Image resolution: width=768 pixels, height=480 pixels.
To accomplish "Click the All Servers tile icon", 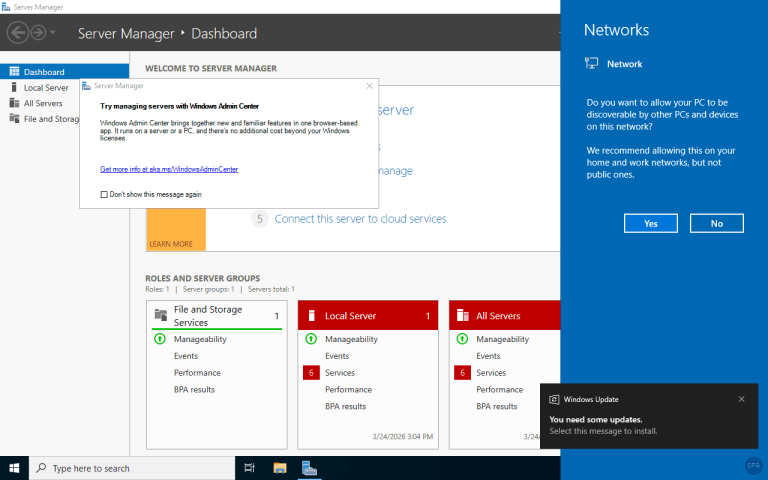I will tap(462, 315).
